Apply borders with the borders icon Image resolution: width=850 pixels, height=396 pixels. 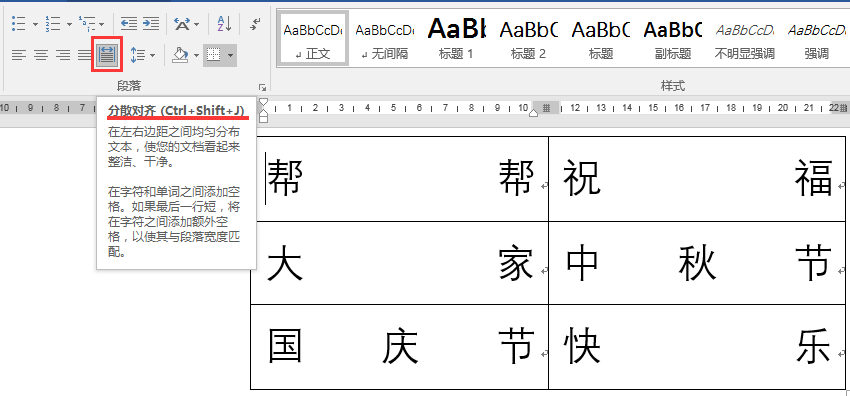point(215,55)
